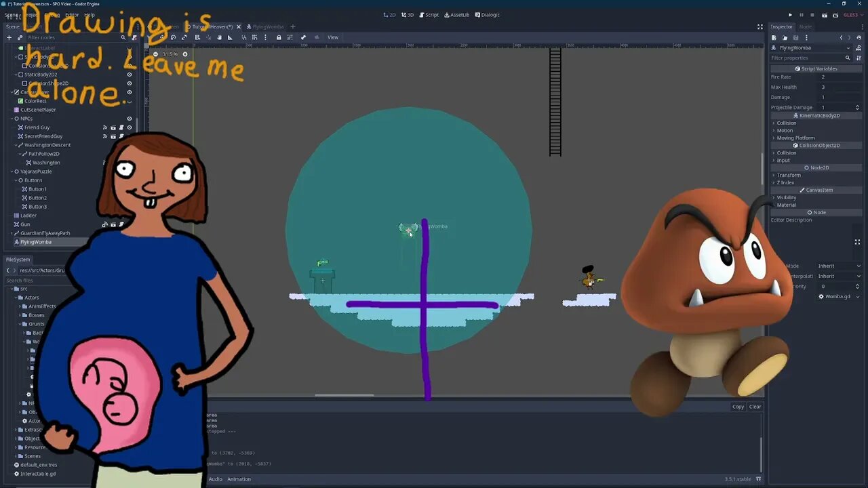Screen dimensions: 868x488
Task: Add a new node with the plus icon
Action: click(x=9, y=37)
